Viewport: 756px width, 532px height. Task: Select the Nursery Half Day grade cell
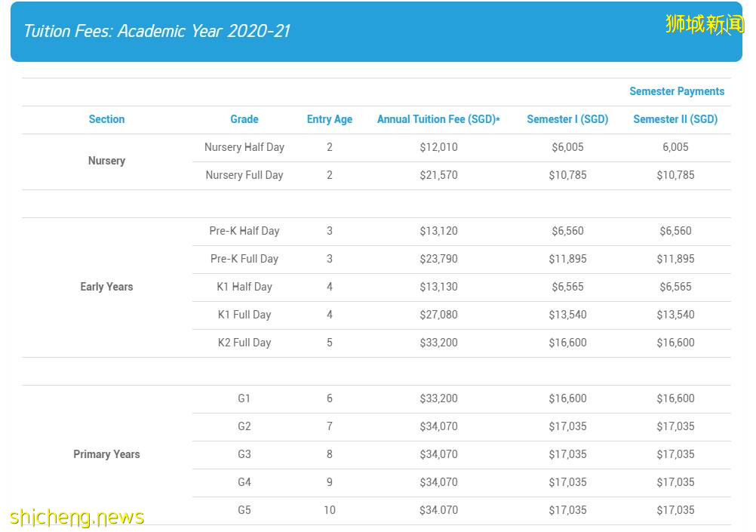(x=244, y=147)
